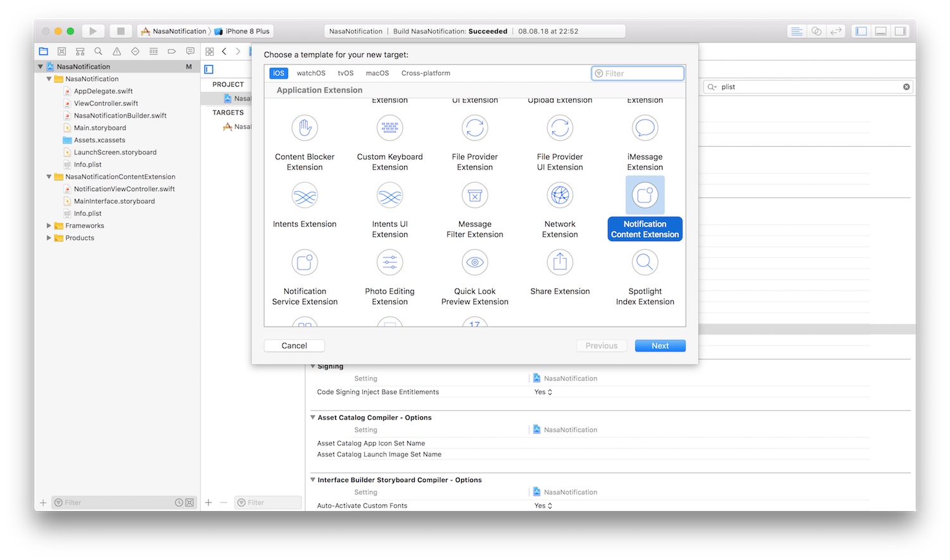The height and width of the screenshot is (560, 950).
Task: Toggle the debug area panel button
Action: pyautogui.click(x=880, y=31)
